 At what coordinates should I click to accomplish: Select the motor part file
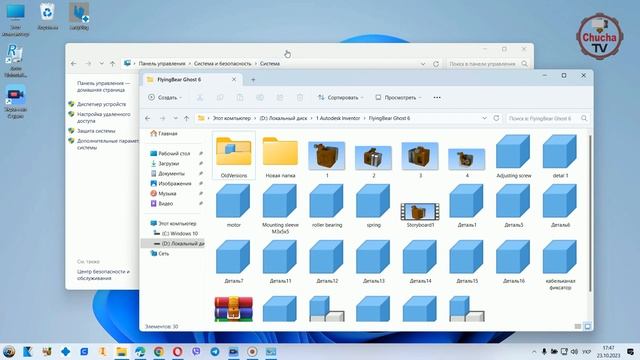[x=233, y=205]
